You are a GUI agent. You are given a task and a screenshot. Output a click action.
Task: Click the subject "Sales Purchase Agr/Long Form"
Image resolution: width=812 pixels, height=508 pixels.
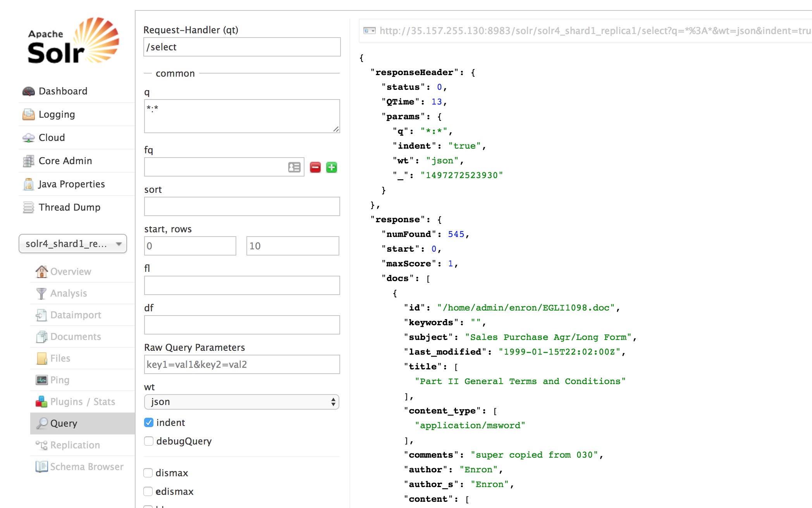click(x=549, y=337)
